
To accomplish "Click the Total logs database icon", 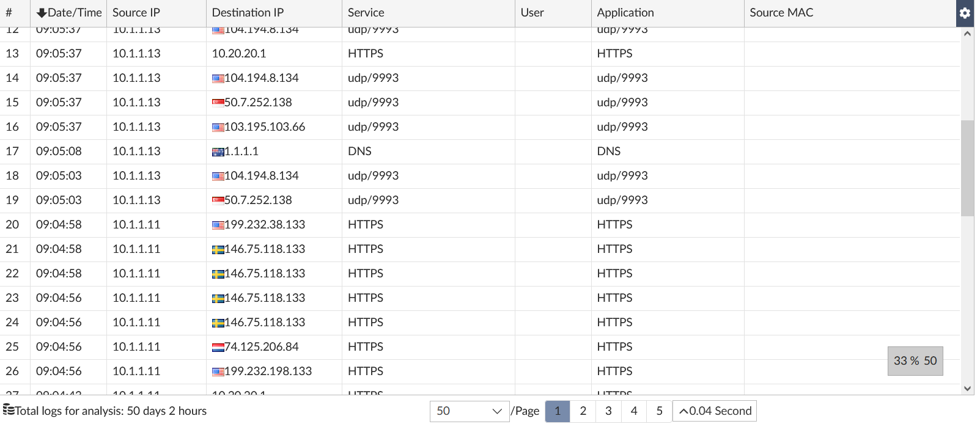I will point(9,410).
